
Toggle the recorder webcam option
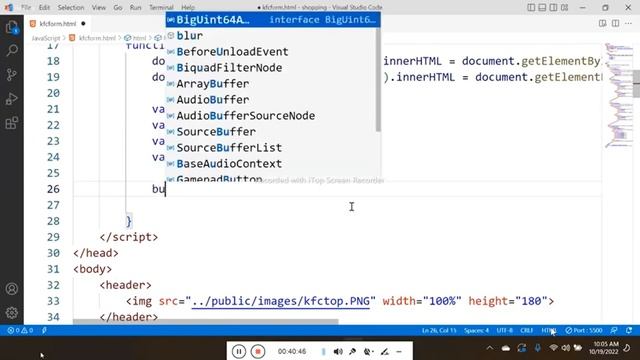point(369,351)
